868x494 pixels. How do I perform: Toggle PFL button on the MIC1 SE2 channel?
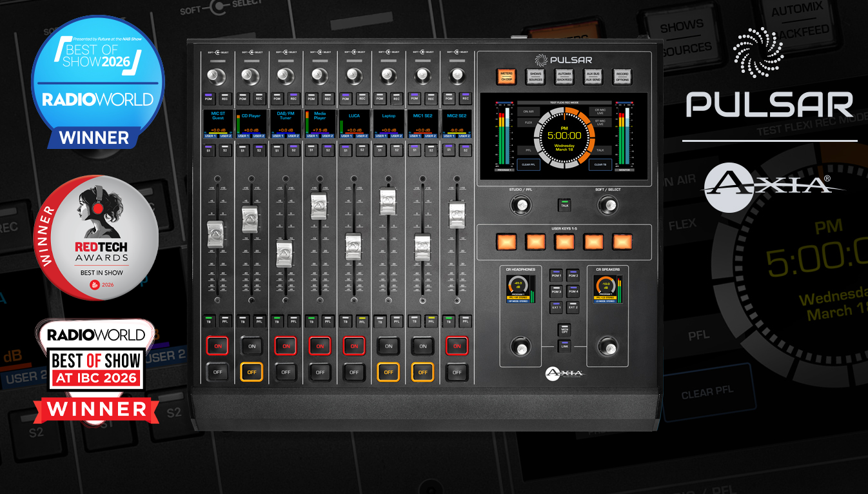(x=430, y=320)
